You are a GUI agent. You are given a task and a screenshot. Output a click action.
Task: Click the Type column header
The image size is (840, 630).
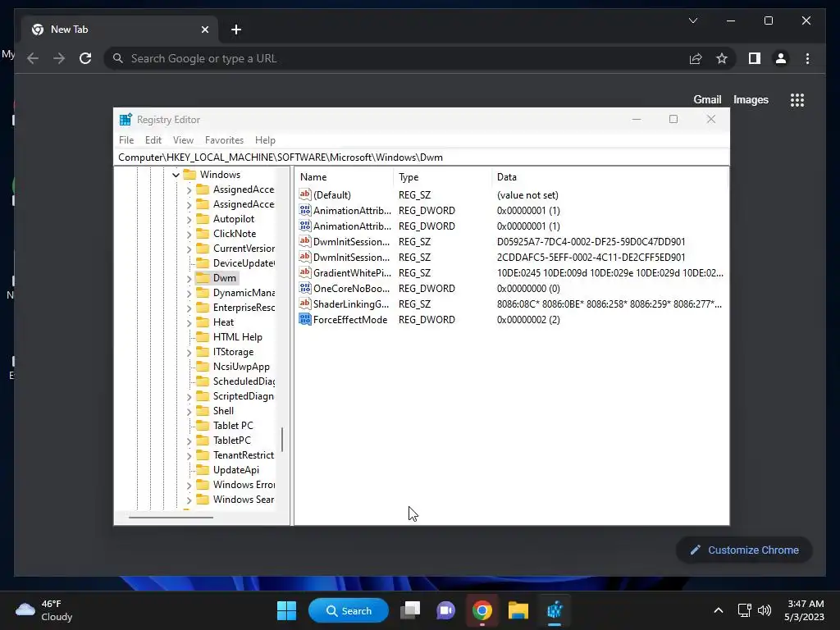[x=443, y=177]
